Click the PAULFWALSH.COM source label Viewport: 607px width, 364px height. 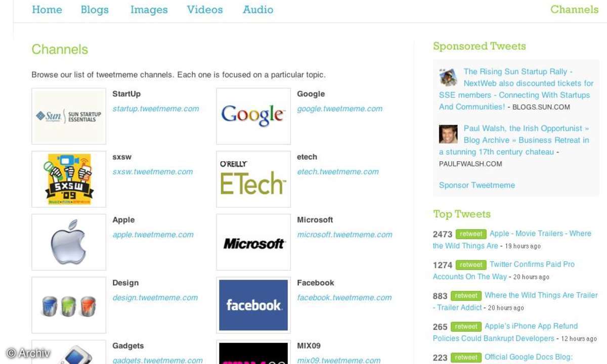470,164
